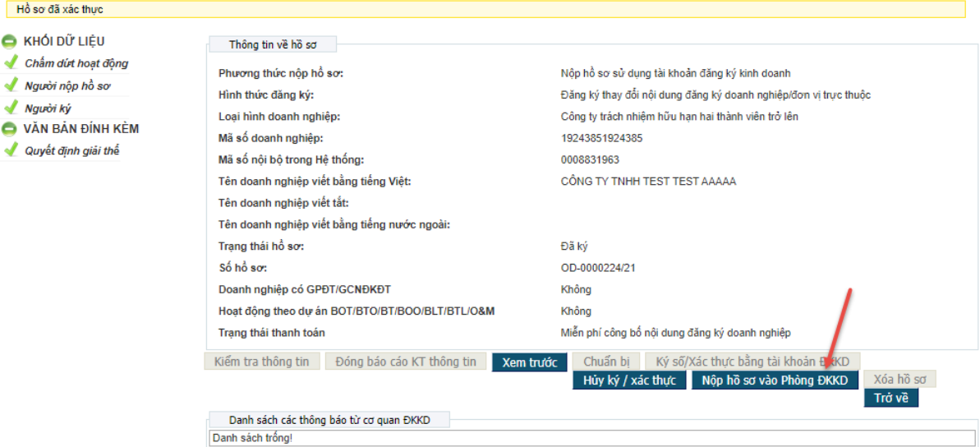The height and width of the screenshot is (447, 980).
Task: Open the Người nộp hồ sơ item
Action: point(67,86)
